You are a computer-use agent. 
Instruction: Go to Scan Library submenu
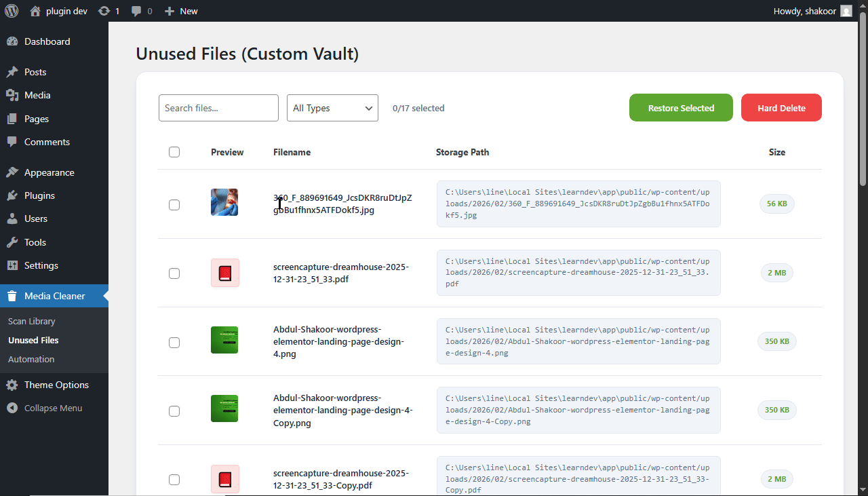pyautogui.click(x=31, y=321)
